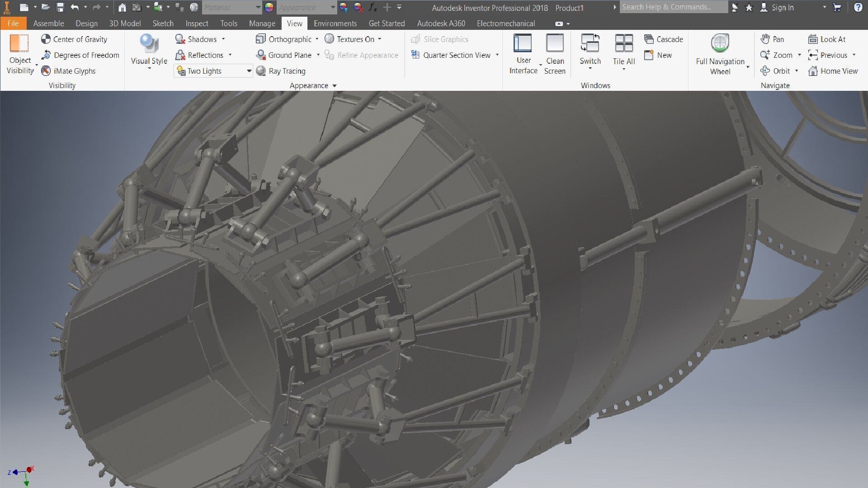This screenshot has width=868, height=488.
Task: Open the Two Lights lighting style dropdown
Action: [213, 71]
